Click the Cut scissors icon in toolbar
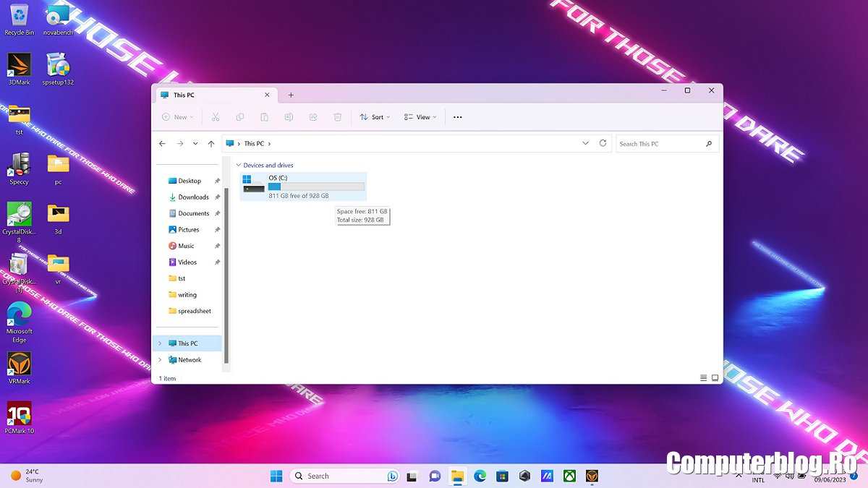868x488 pixels. (216, 117)
